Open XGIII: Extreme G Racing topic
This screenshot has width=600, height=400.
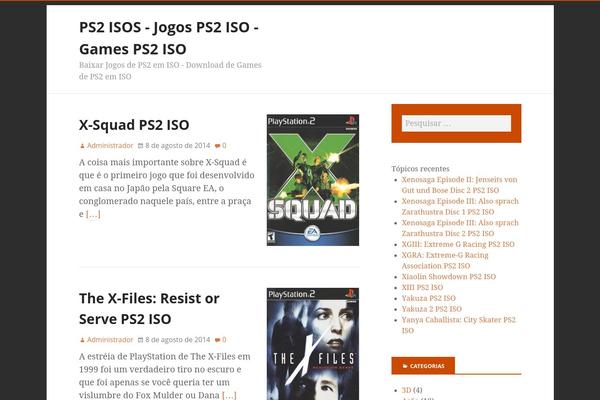tap(458, 244)
